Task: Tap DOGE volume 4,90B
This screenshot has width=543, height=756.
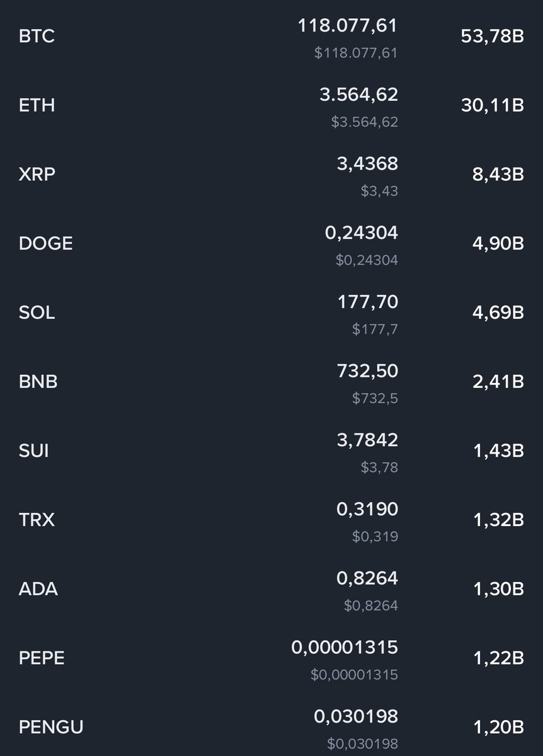Action: point(498,243)
